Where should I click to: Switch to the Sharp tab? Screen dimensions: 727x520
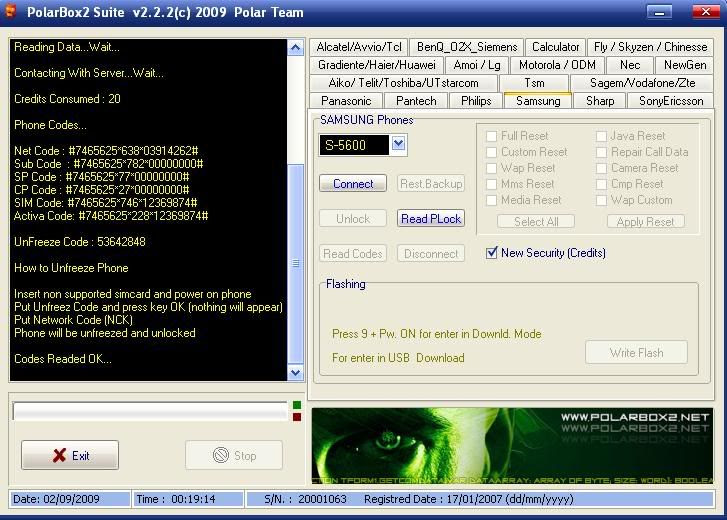pos(600,101)
